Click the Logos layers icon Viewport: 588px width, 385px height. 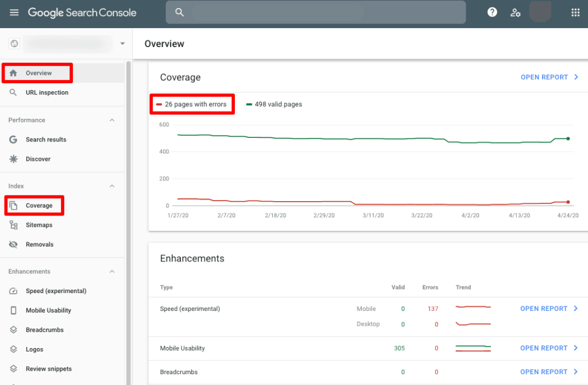click(14, 349)
